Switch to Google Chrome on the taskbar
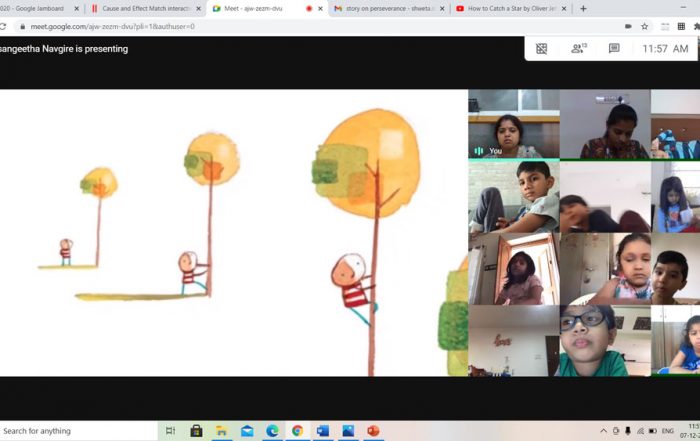The height and width of the screenshot is (441, 700). coord(297,431)
